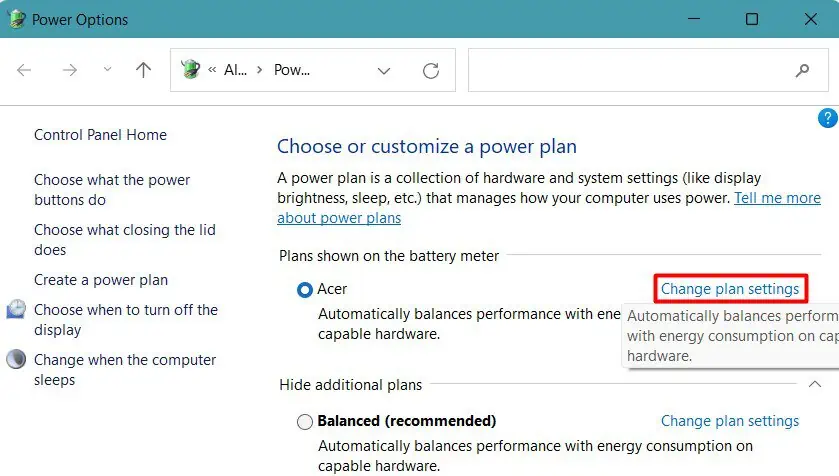Open Choose what the power buttons do
839x476 pixels.
point(112,190)
